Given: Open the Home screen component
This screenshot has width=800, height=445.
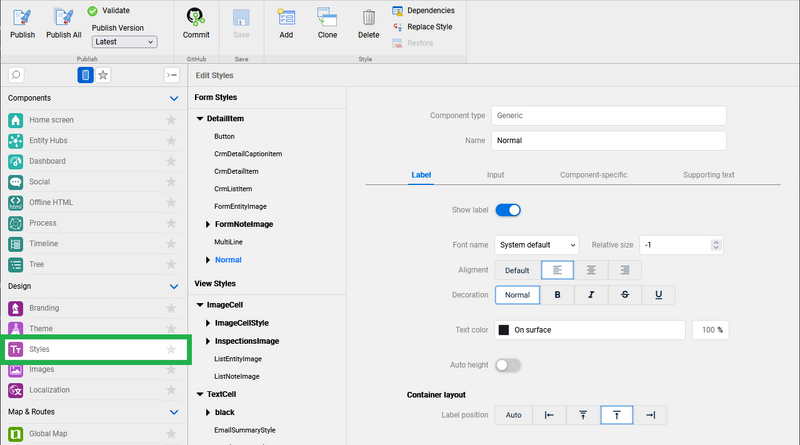Looking at the screenshot, I should pos(94,120).
